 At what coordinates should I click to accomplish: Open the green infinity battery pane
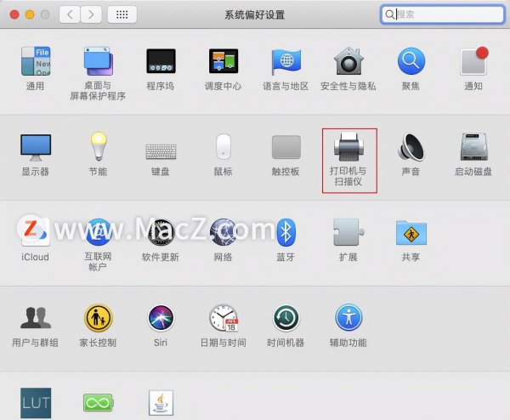coord(99,403)
